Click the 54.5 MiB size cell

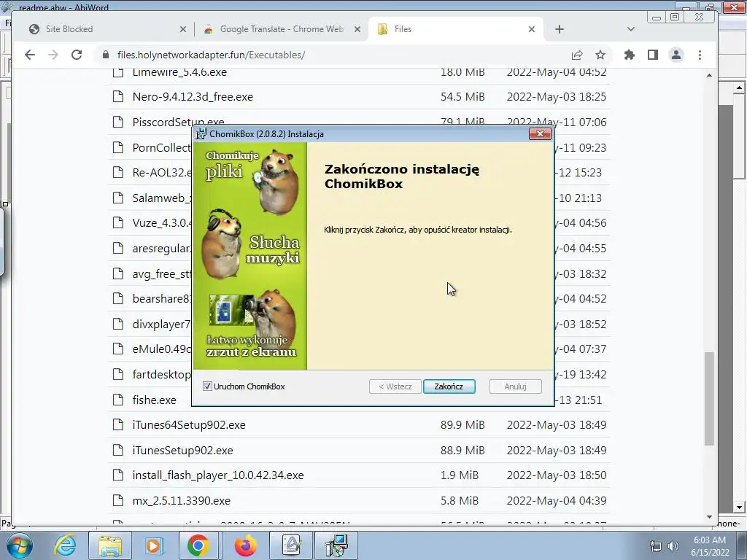[462, 97]
